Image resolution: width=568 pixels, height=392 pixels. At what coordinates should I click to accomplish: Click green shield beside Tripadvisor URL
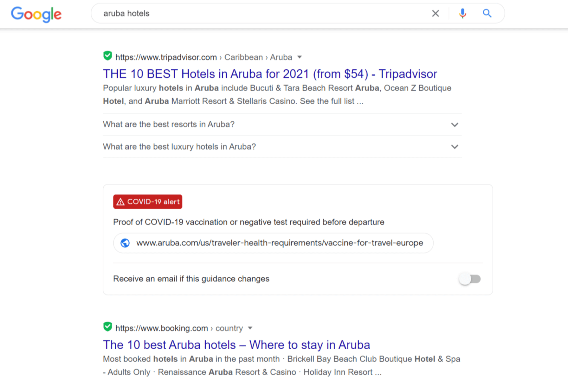[x=107, y=56]
